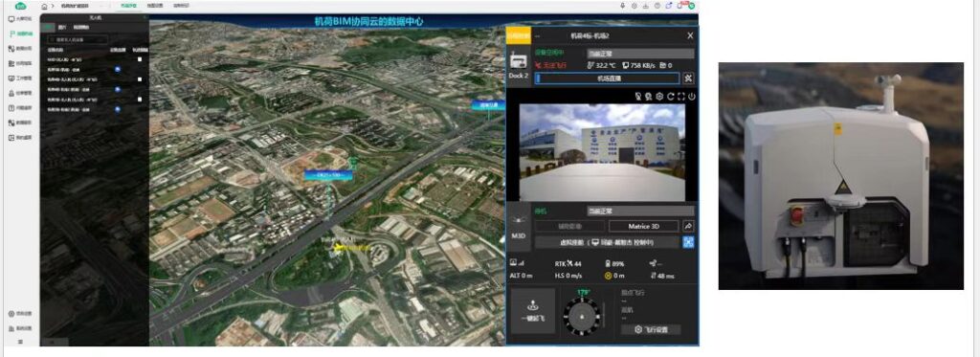Tick the third white checkbox in the drone list
The height and width of the screenshot is (357, 980).
pos(140,99)
